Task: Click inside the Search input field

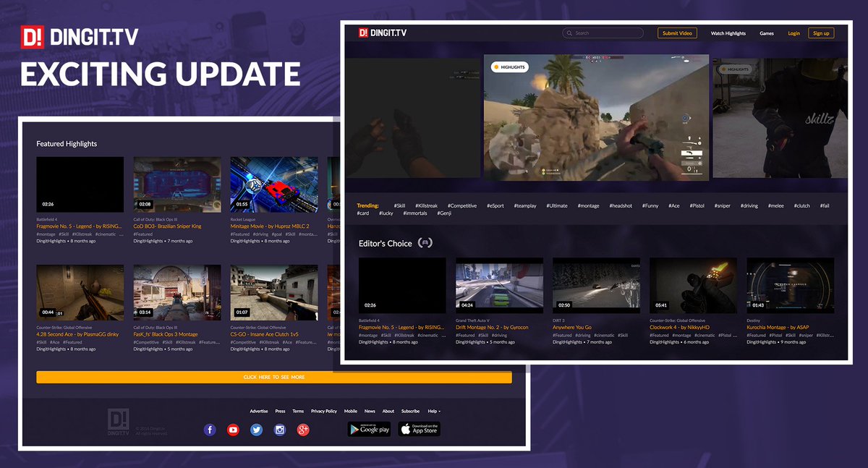Action: pyautogui.click(x=603, y=33)
